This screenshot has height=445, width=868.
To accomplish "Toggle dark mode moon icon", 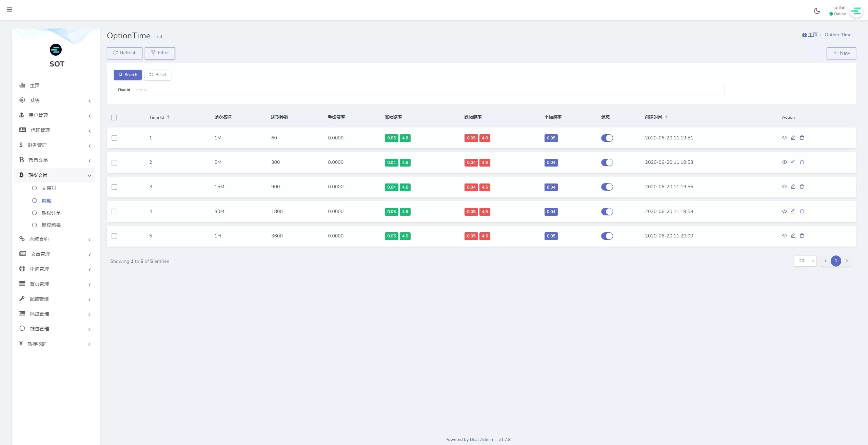I will [817, 11].
